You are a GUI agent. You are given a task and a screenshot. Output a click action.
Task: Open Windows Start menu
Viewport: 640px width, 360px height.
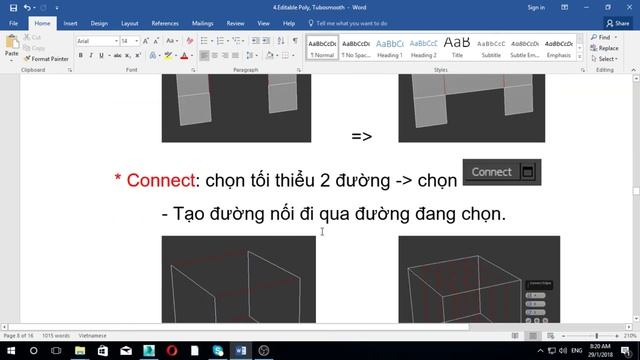pyautogui.click(x=11, y=351)
